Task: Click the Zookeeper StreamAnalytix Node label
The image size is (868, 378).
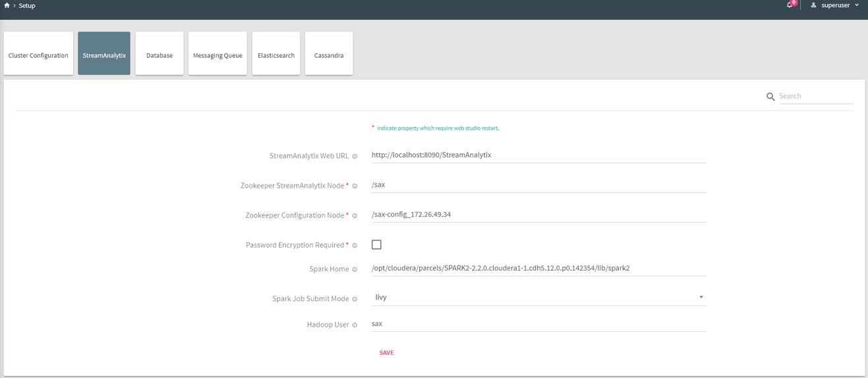Action: click(293, 186)
